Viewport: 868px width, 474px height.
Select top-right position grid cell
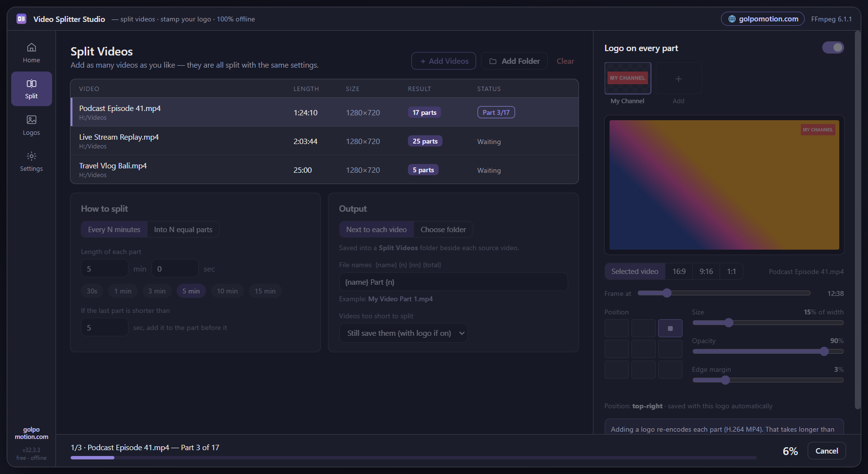[670, 328]
